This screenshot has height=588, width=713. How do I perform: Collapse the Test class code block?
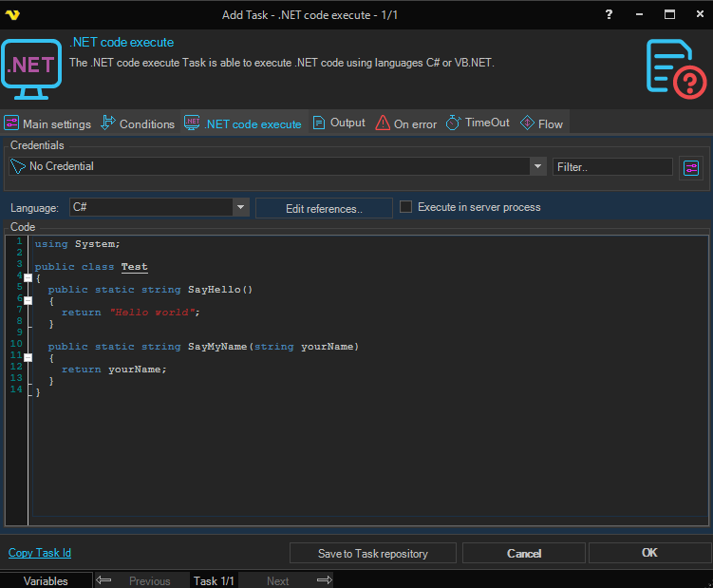[28, 278]
